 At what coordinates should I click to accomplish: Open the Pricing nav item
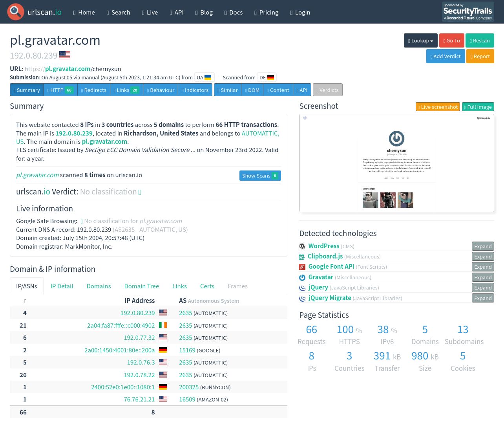[267, 12]
